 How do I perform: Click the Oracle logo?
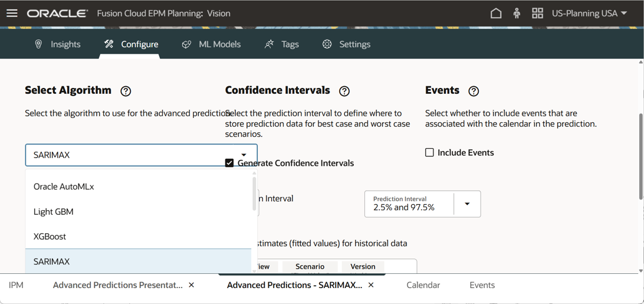tap(58, 14)
